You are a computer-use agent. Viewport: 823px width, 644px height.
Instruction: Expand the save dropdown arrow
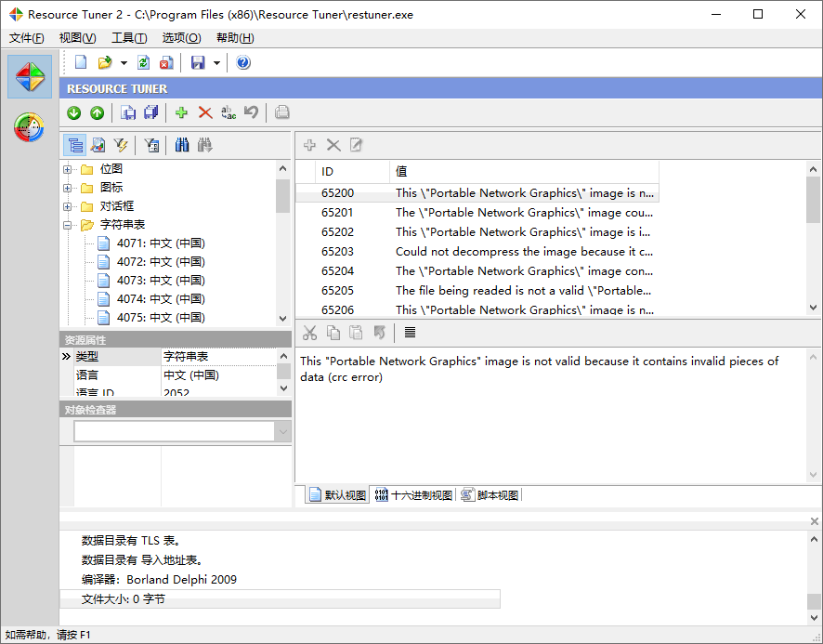click(216, 63)
